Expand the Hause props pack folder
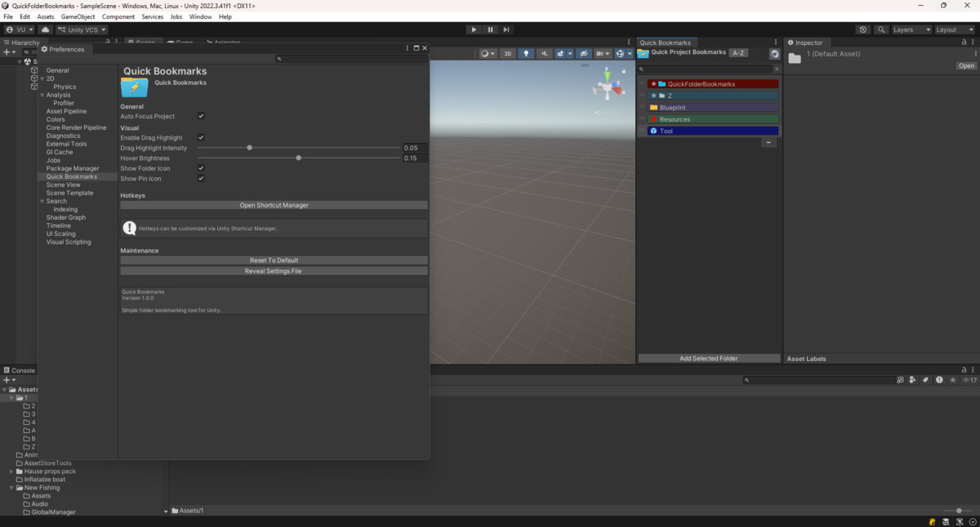The width and height of the screenshot is (980, 527). point(11,471)
